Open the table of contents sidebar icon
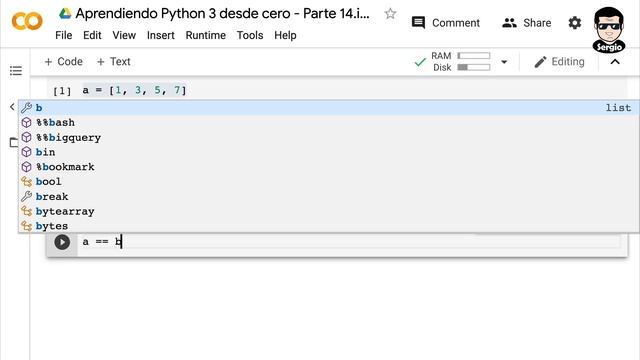 16,71
